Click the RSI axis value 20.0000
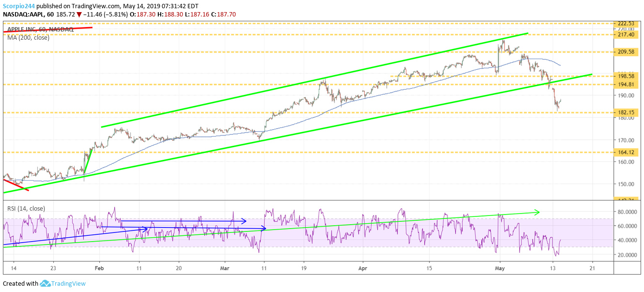 pyautogui.click(x=627, y=255)
